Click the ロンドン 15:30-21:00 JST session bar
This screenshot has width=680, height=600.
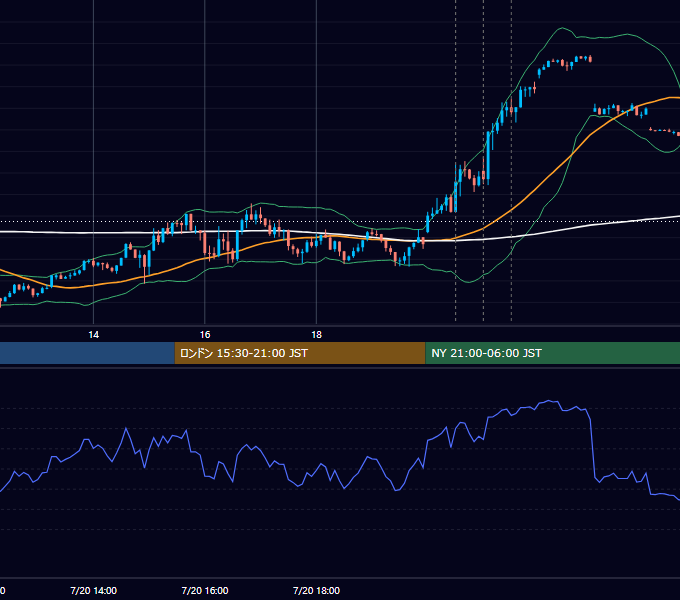[300, 353]
